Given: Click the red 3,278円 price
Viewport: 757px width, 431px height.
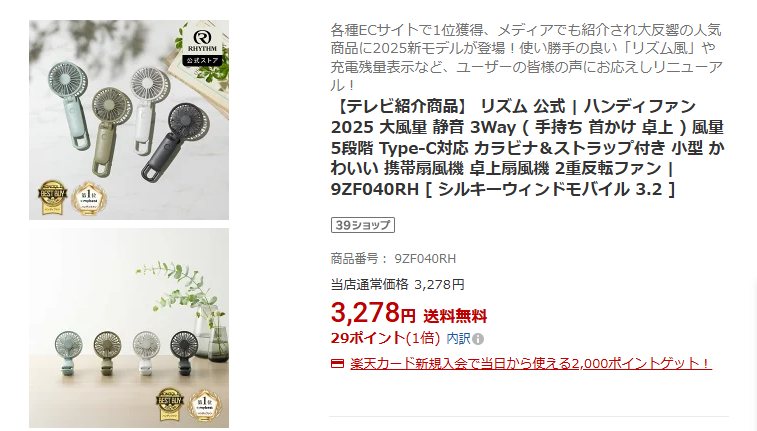Looking at the screenshot, I should pyautogui.click(x=373, y=313).
